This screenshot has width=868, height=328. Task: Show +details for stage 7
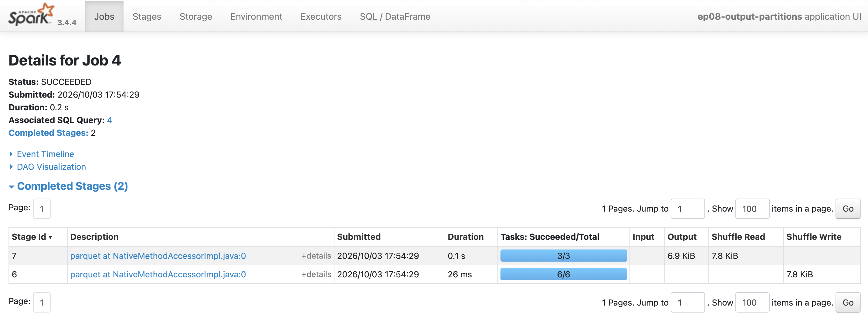pyautogui.click(x=316, y=256)
